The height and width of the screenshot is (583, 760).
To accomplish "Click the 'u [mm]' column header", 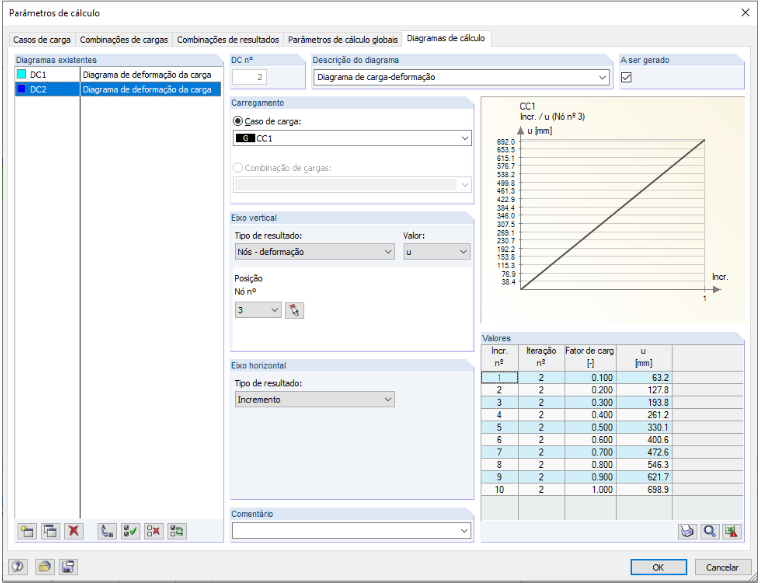I will 644,357.
